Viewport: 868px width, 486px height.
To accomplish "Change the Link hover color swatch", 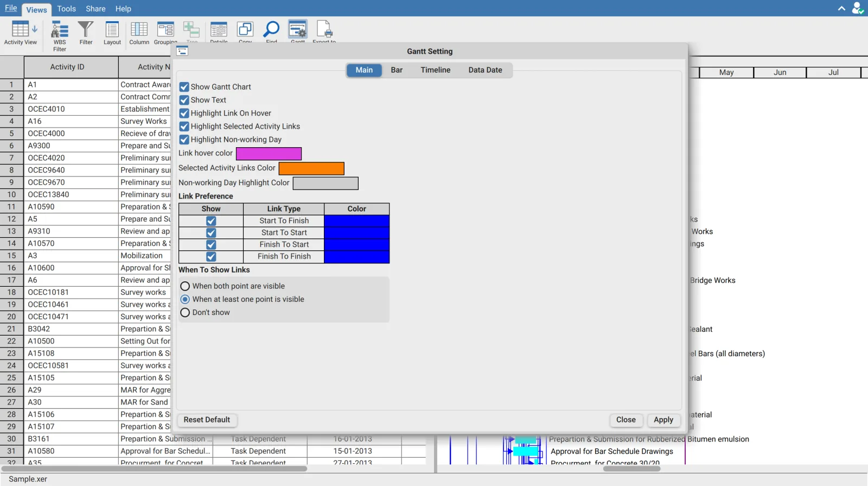I will (269, 154).
